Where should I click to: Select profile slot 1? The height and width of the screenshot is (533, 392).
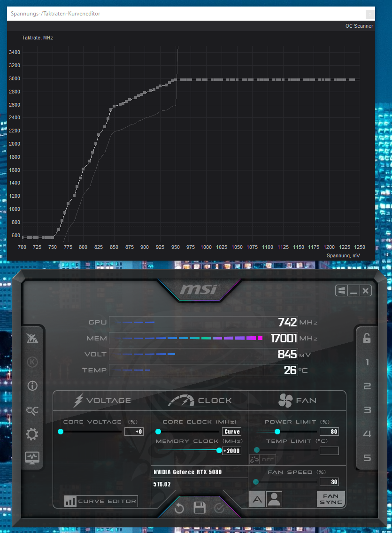coord(367,362)
